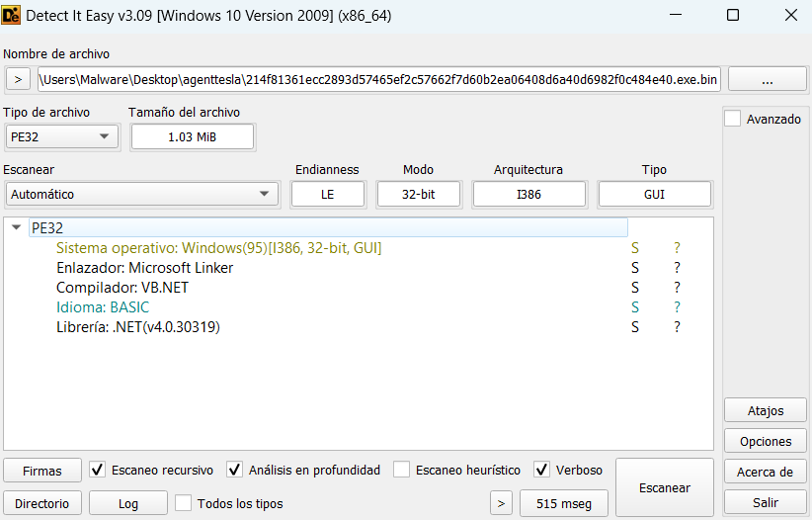Collapse the PE32 tree node

[17, 227]
